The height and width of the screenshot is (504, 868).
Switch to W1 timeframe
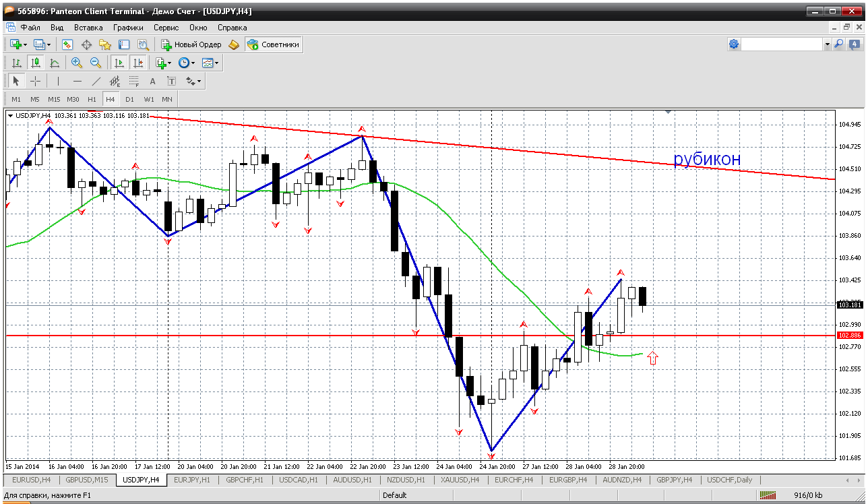point(149,99)
